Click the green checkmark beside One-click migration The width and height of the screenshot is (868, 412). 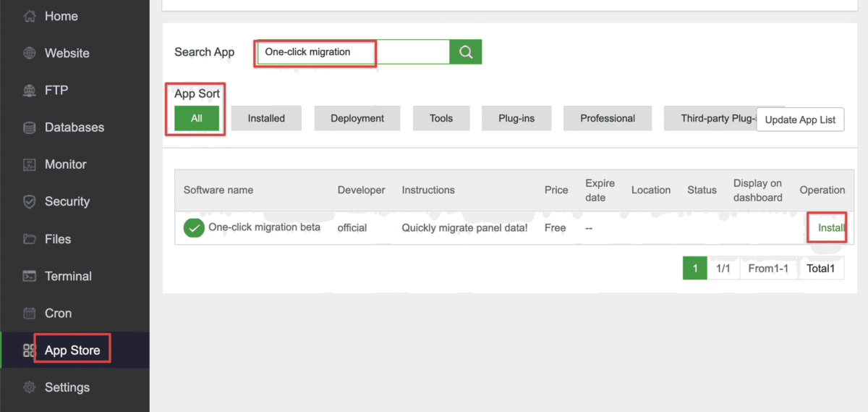coord(194,228)
